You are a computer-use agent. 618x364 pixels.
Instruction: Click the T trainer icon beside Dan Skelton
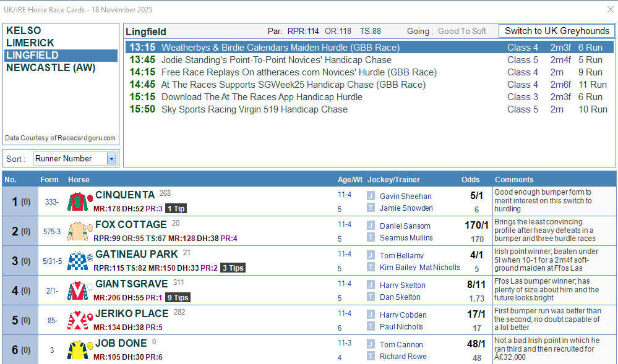pos(371,297)
